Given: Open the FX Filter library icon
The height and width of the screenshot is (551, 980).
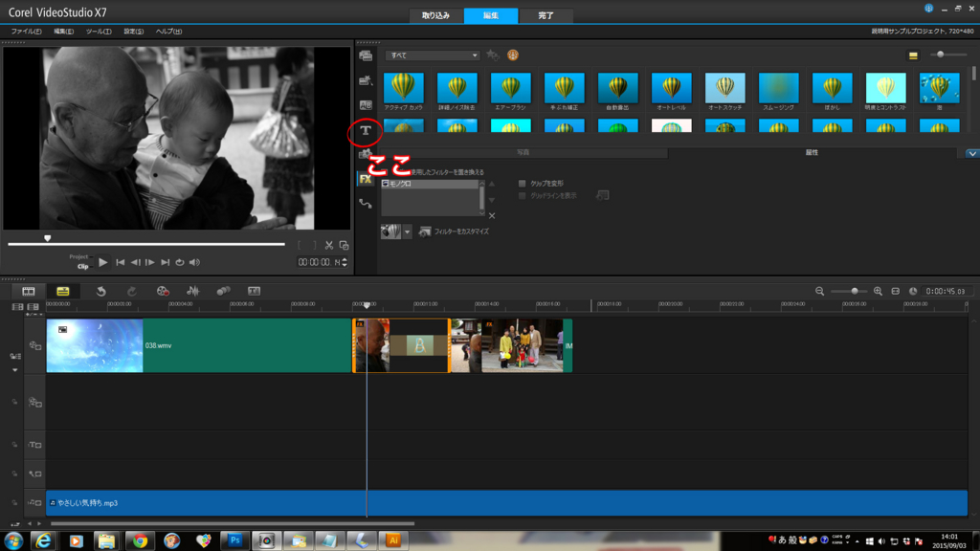Looking at the screenshot, I should [366, 179].
